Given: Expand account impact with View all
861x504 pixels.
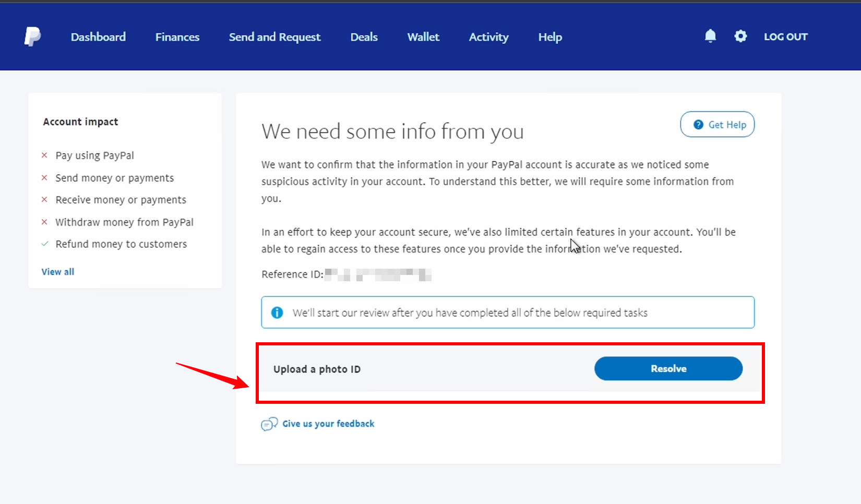Looking at the screenshot, I should tap(58, 272).
